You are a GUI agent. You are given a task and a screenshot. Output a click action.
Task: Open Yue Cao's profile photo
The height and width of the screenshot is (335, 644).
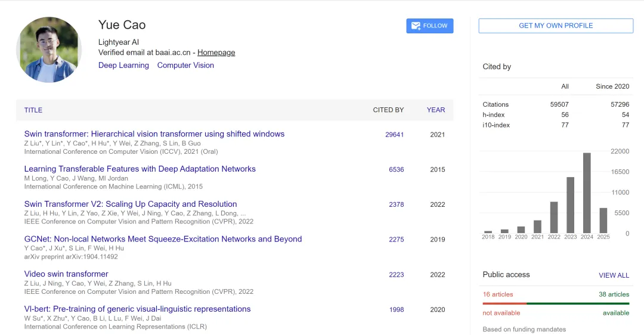click(49, 49)
